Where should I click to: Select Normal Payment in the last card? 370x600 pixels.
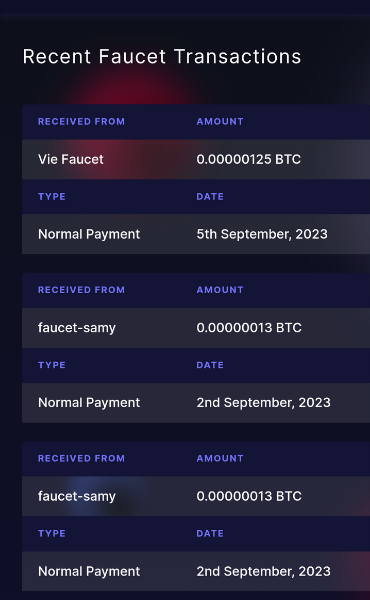(x=89, y=571)
